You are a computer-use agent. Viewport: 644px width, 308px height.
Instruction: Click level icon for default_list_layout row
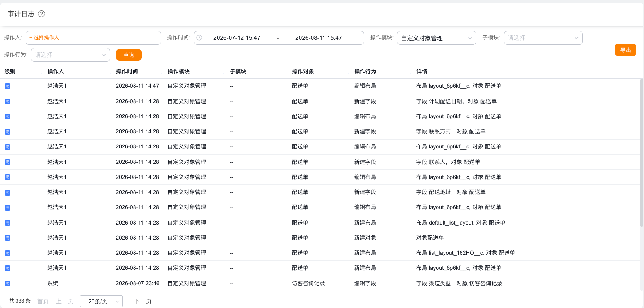pyautogui.click(x=7, y=223)
